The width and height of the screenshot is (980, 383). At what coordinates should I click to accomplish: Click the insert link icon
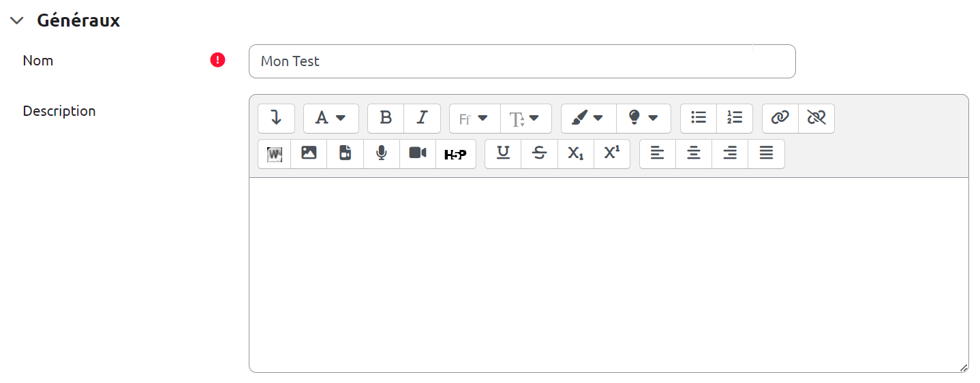pos(780,119)
